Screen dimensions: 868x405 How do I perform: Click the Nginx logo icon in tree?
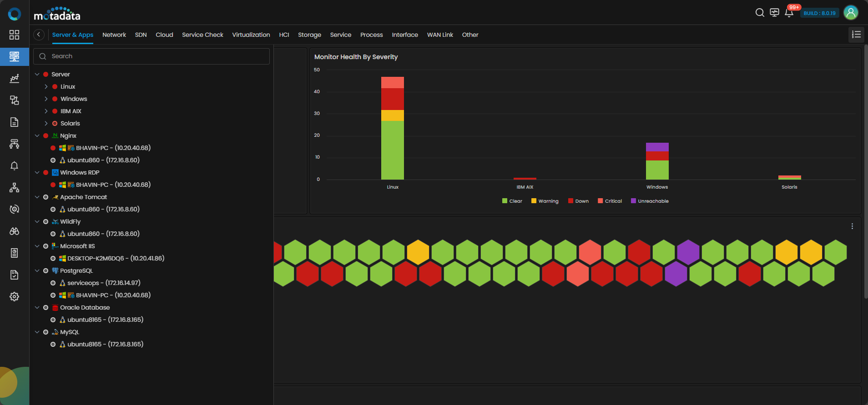tap(55, 135)
